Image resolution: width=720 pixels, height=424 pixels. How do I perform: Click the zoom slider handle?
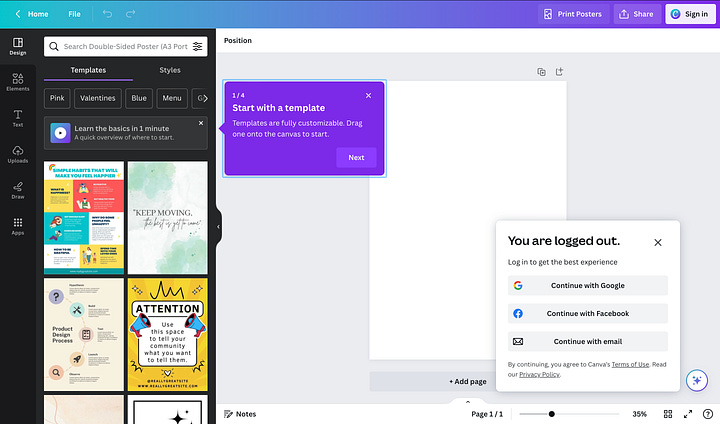(x=551, y=414)
